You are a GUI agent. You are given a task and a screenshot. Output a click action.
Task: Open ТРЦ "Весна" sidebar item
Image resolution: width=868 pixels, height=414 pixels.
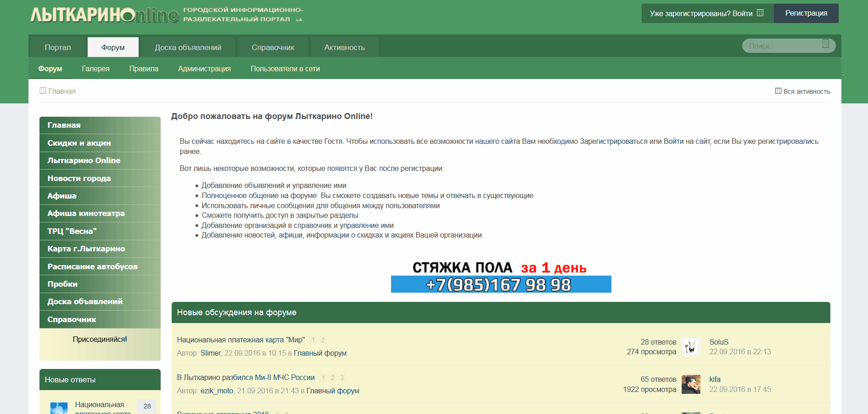tap(100, 231)
